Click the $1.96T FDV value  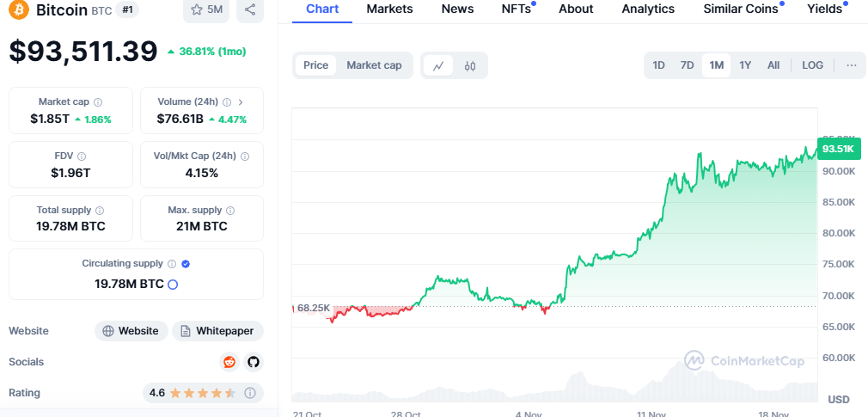70,173
